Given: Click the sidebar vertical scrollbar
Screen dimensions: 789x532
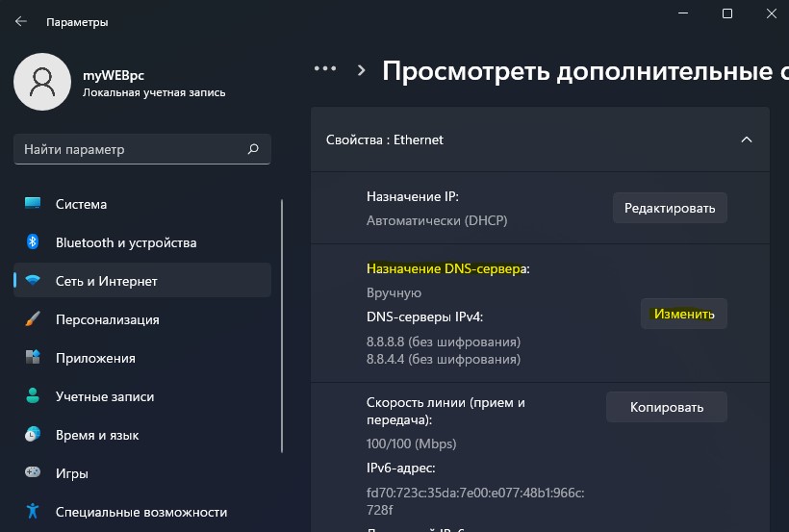Looking at the screenshot, I should pyautogui.click(x=282, y=326).
